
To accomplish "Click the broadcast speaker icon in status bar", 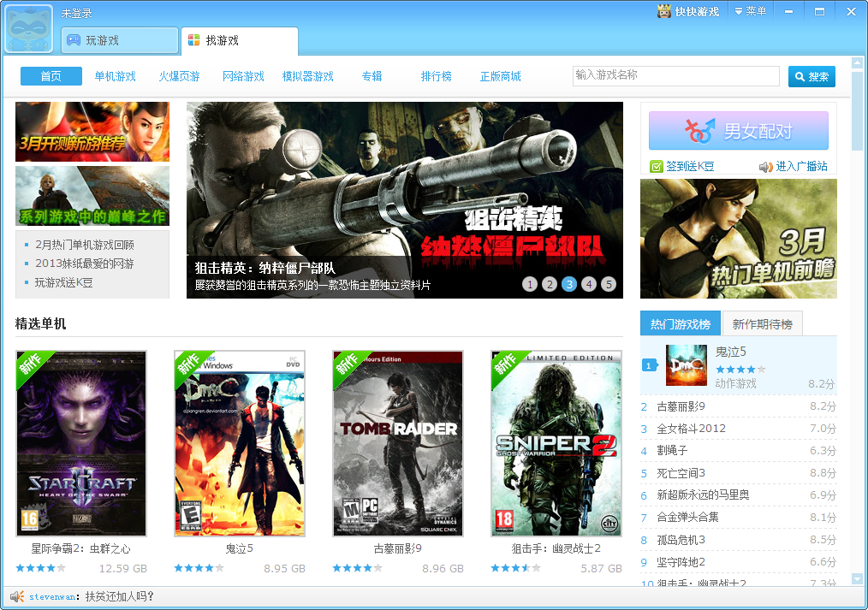I will (17, 596).
